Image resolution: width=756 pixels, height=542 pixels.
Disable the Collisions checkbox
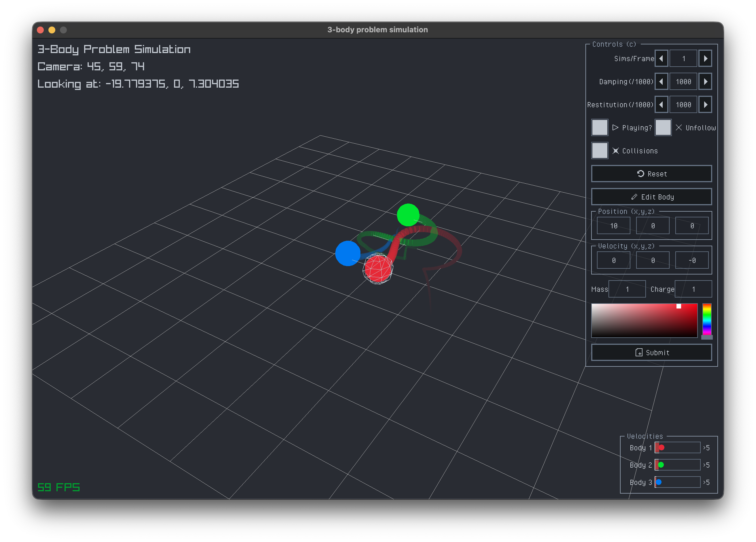(600, 150)
